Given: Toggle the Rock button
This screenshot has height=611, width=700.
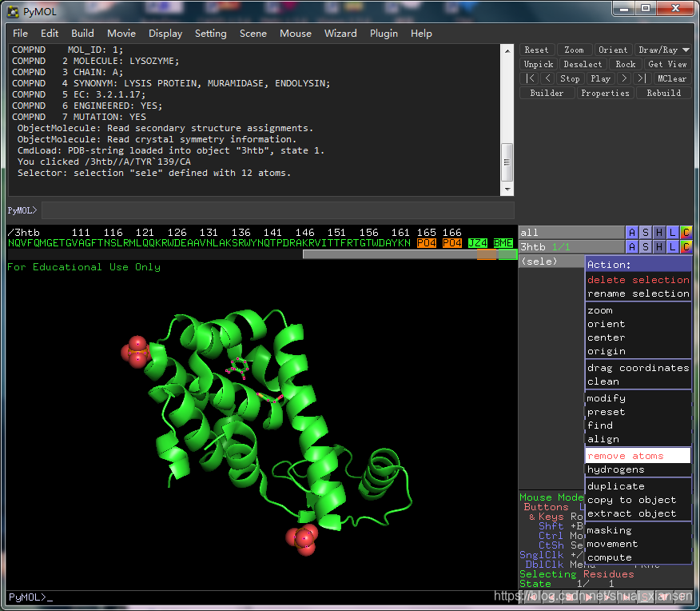Looking at the screenshot, I should coord(626,64).
